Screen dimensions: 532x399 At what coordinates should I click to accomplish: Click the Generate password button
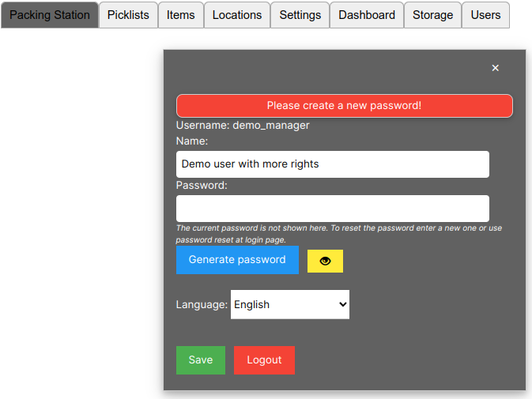237,260
